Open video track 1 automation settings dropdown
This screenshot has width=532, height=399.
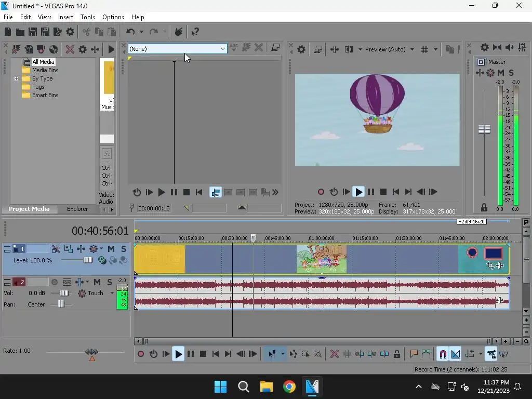(x=101, y=249)
